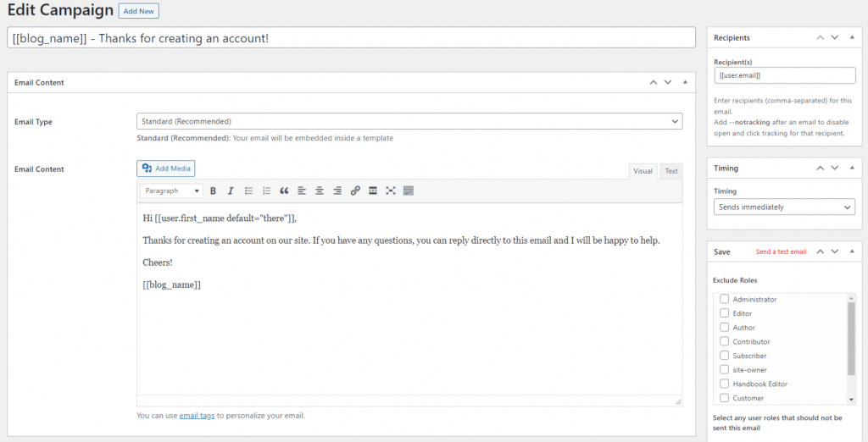Collapse the Email Content panel
Viewport: 868px width, 442px height.
tap(685, 82)
